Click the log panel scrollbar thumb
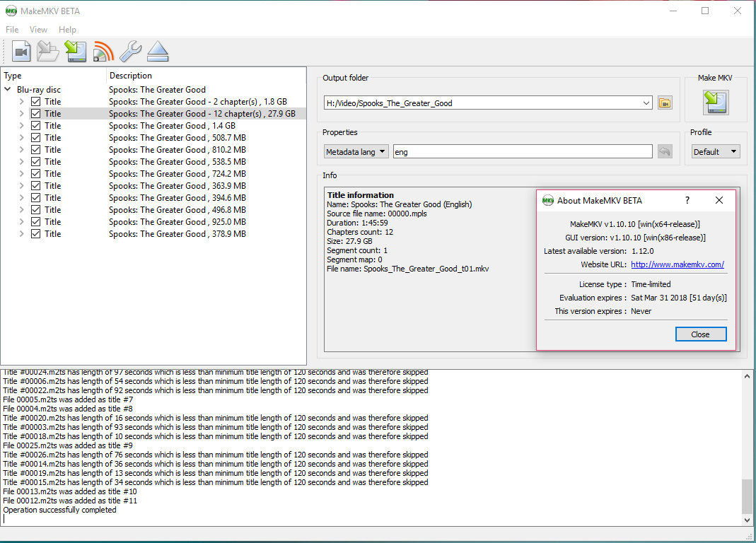This screenshot has height=543, width=756. [747, 497]
